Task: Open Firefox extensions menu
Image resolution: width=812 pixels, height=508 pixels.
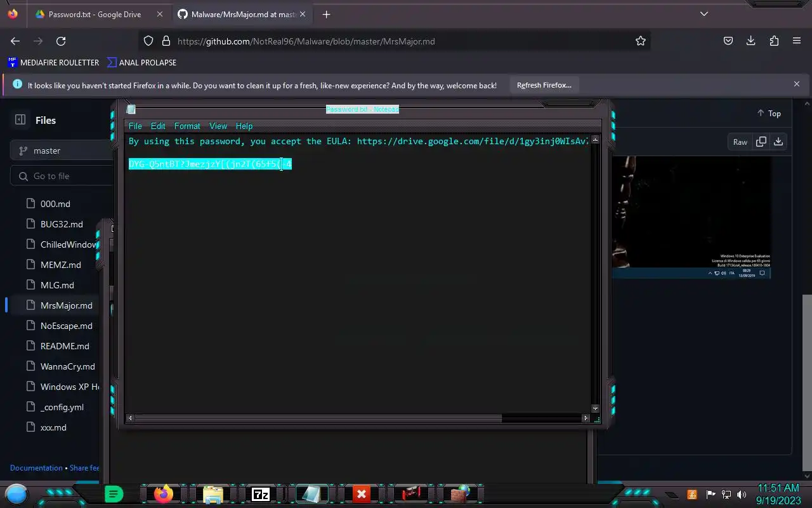Action: [774, 41]
